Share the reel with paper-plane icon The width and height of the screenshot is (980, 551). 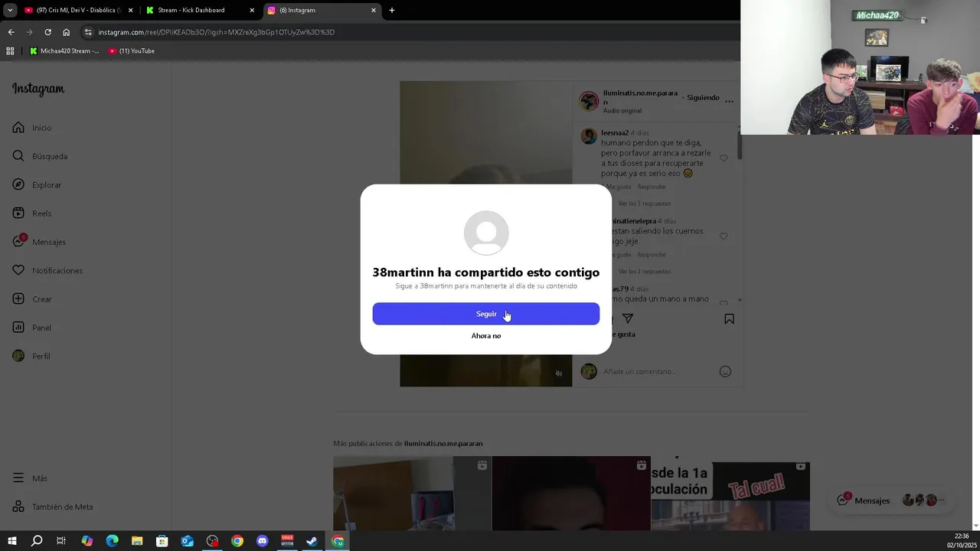coord(628,318)
